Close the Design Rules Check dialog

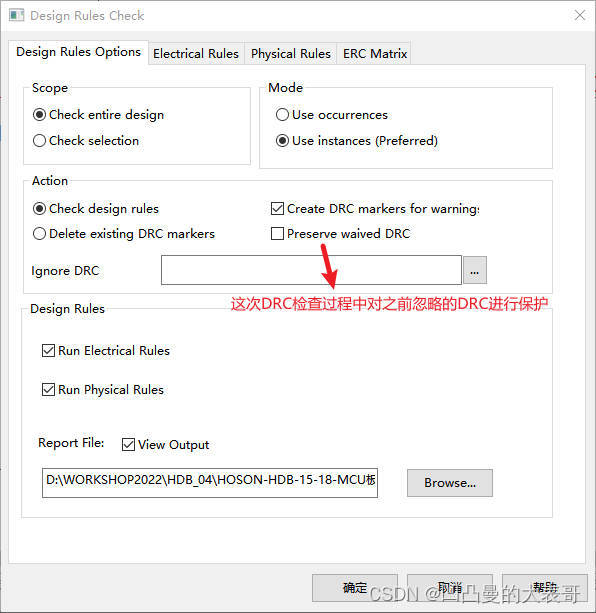coord(580,15)
